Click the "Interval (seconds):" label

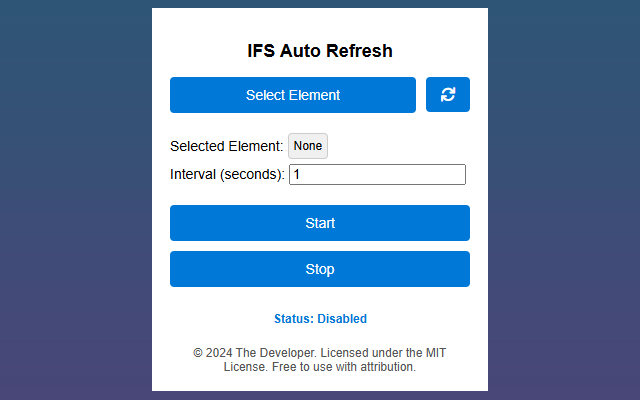228,175
